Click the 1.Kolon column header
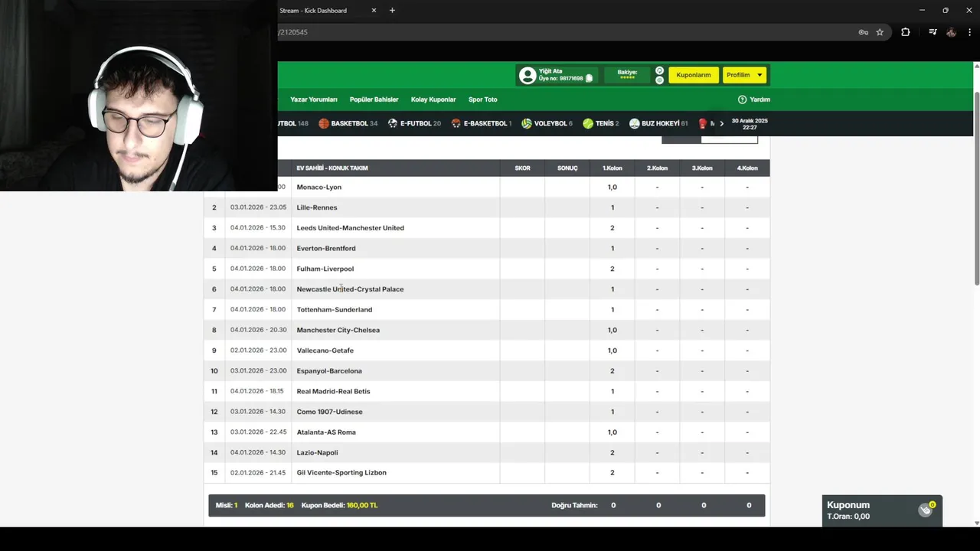This screenshot has width=980, height=551. (612, 168)
